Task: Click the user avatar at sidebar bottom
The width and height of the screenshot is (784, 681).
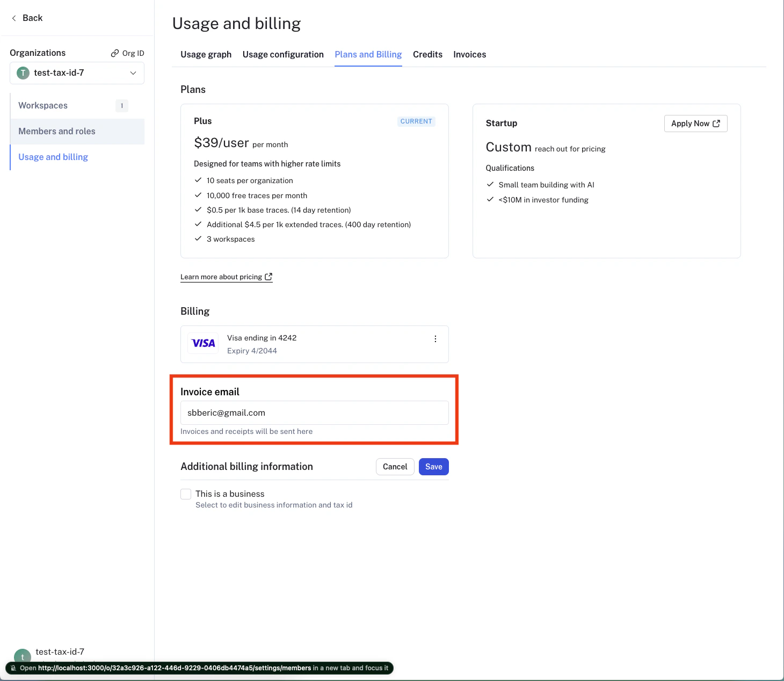Action: (23, 656)
